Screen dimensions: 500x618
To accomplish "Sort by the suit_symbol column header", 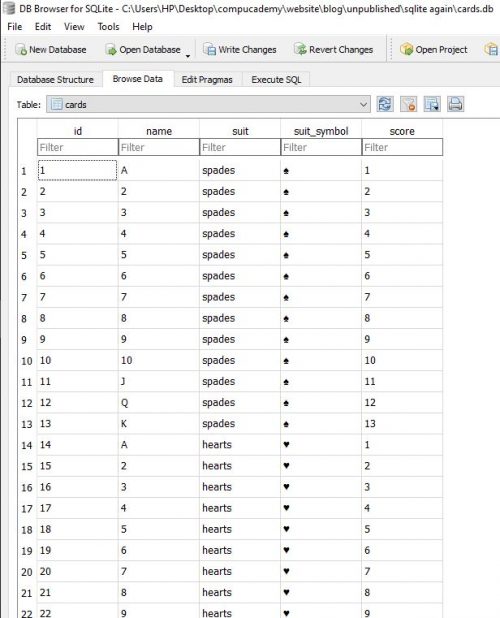I will click(321, 131).
